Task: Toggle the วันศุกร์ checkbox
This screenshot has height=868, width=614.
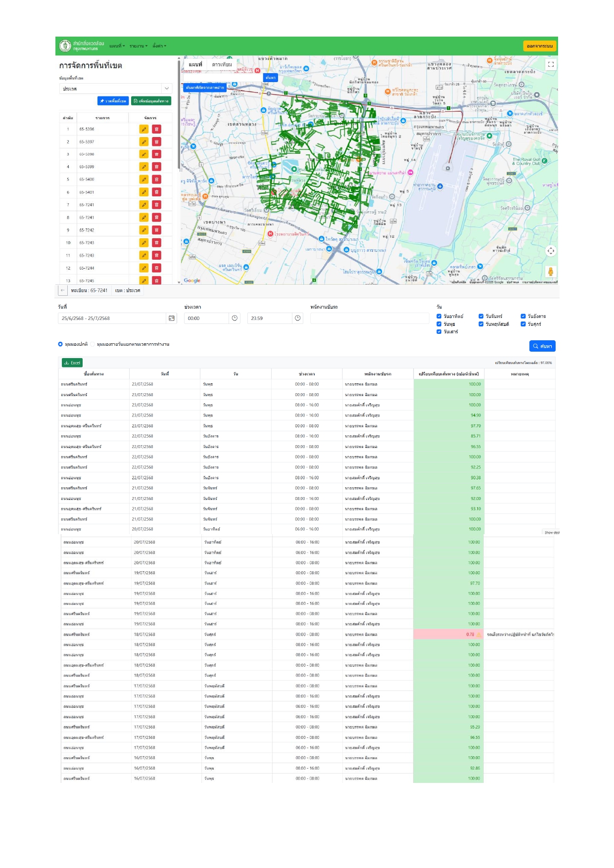Action: 523,324
